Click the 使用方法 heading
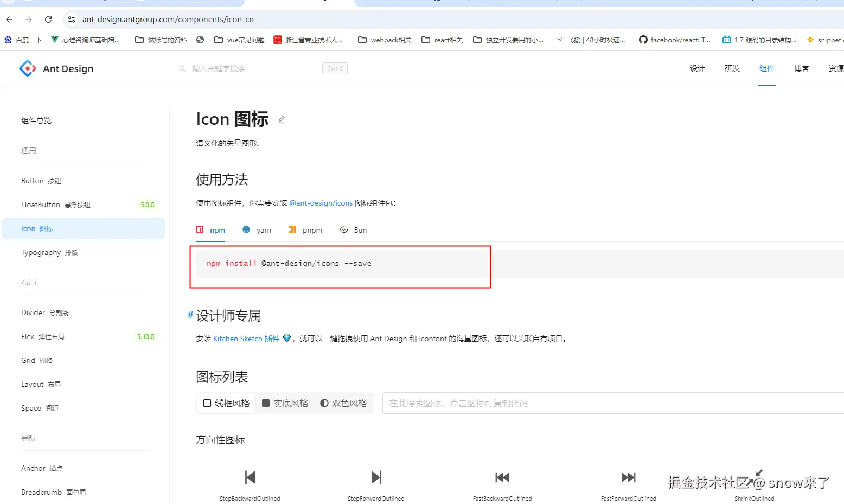The height and width of the screenshot is (504, 844). point(222,180)
